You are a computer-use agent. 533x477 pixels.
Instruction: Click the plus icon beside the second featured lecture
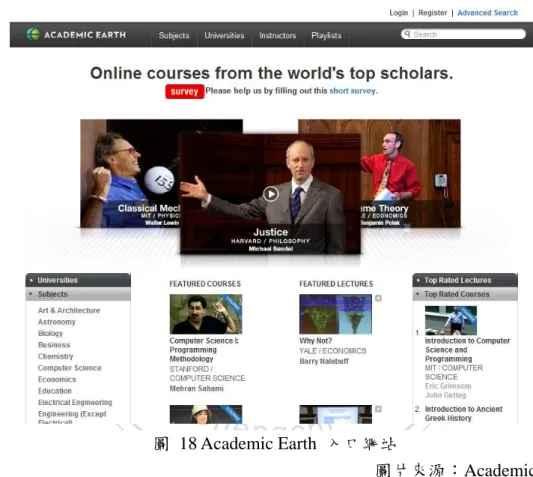378,409
